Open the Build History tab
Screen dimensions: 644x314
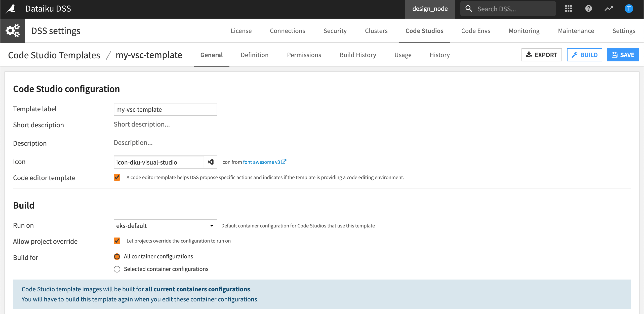pyautogui.click(x=358, y=55)
